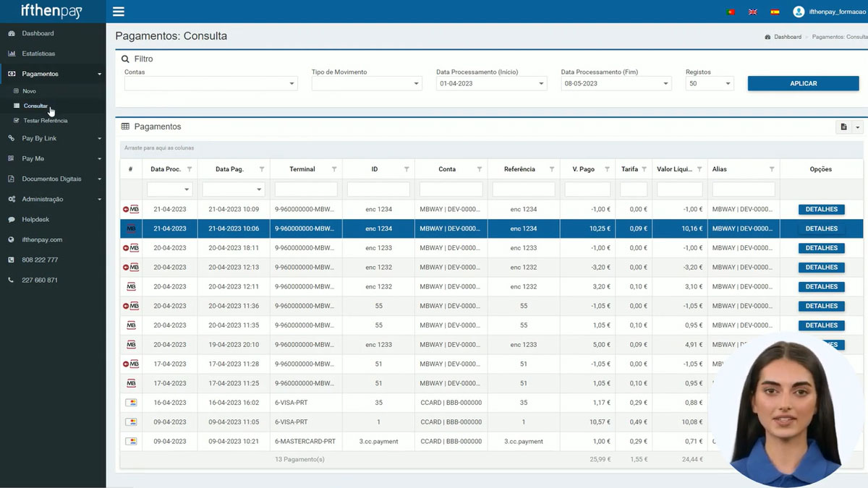Collapse the Pagamentos sidebar menu
The image size is (868, 488).
tap(53, 74)
